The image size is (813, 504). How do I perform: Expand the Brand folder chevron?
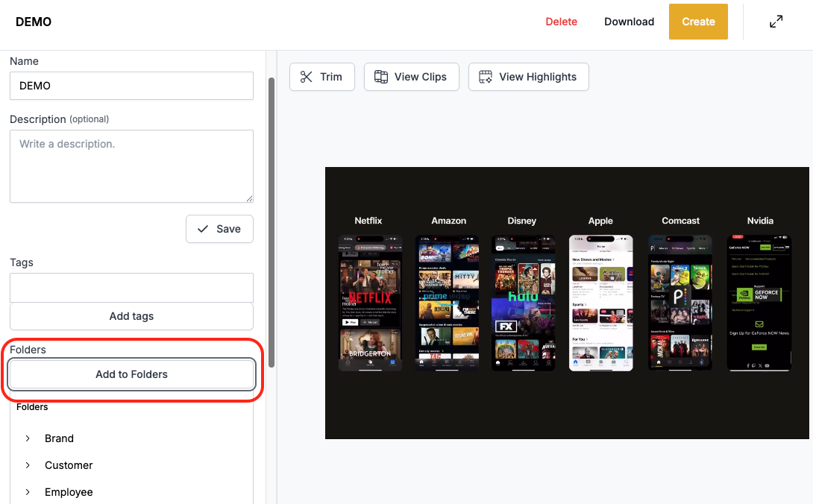(x=28, y=438)
